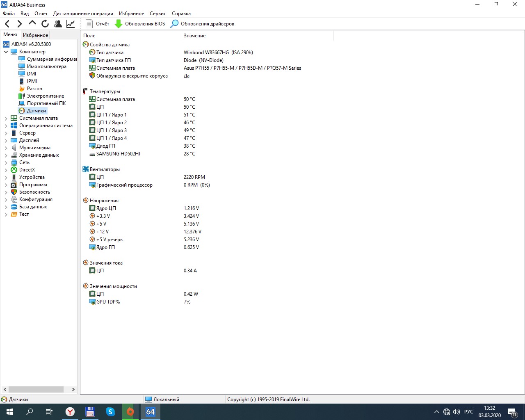Open the Отчёт menu in menu bar
525x420 pixels.
(x=41, y=14)
